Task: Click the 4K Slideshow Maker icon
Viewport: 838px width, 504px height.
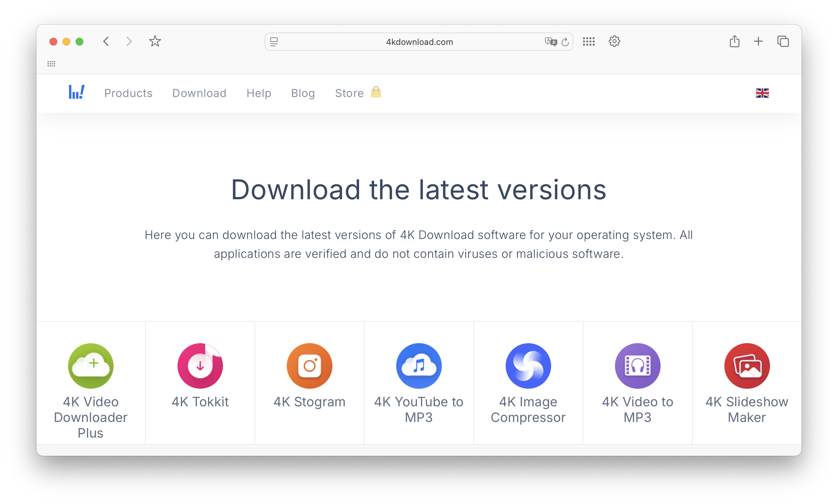Action: (747, 366)
